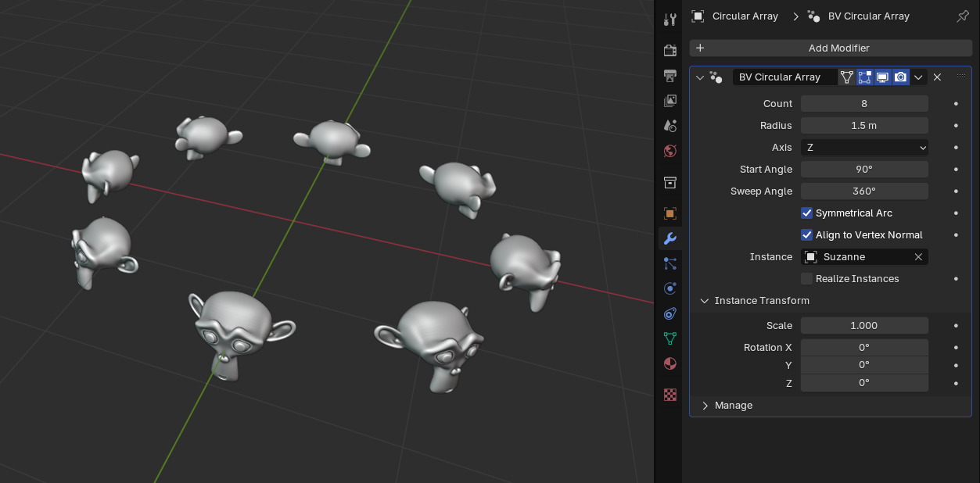Click the Suzanne object icon in Instance field
Viewport: 980px width, 483px height.
tap(811, 257)
